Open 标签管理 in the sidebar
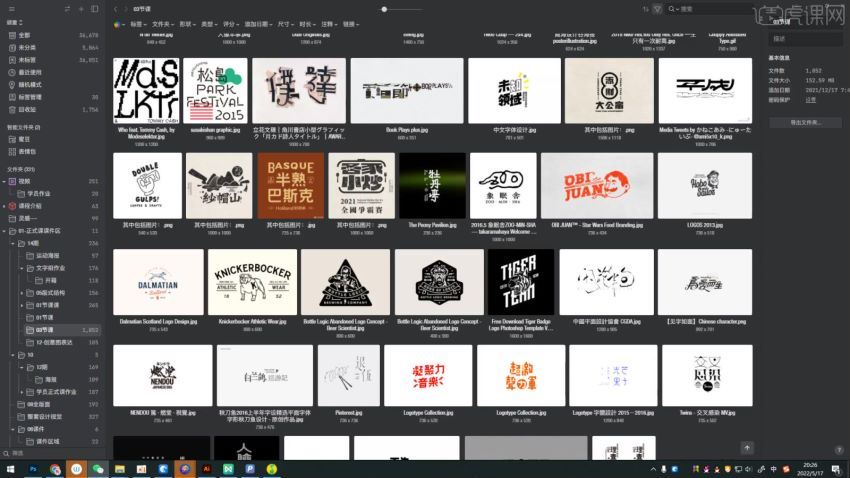This screenshot has width=850, height=478. click(54, 97)
